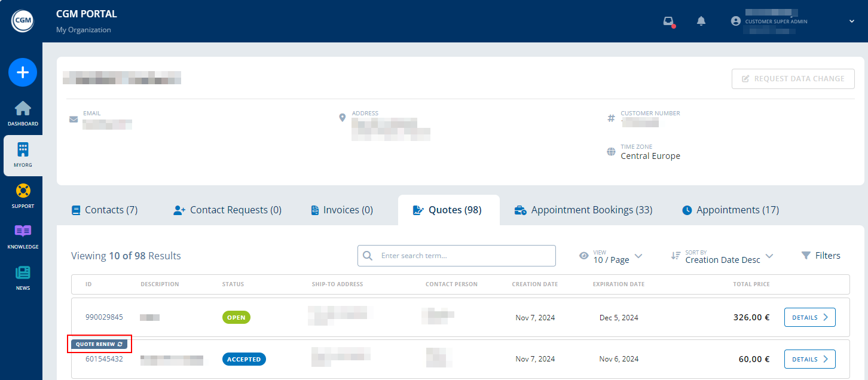Click the Quote Renew button
The height and width of the screenshot is (380, 868).
coord(99,344)
